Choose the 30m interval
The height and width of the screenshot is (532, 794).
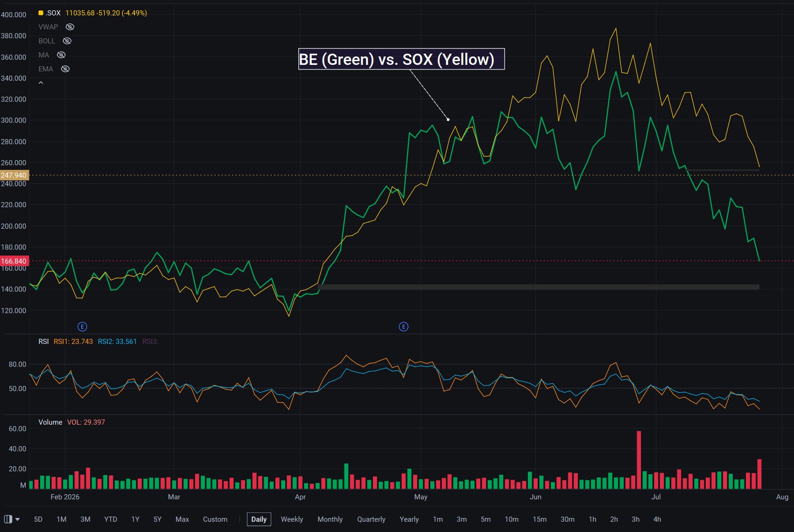pos(568,519)
